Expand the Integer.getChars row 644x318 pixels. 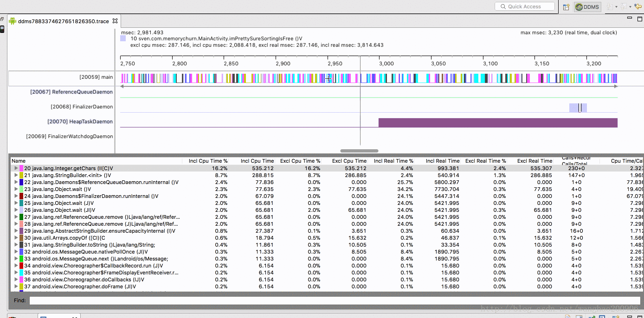coord(16,168)
